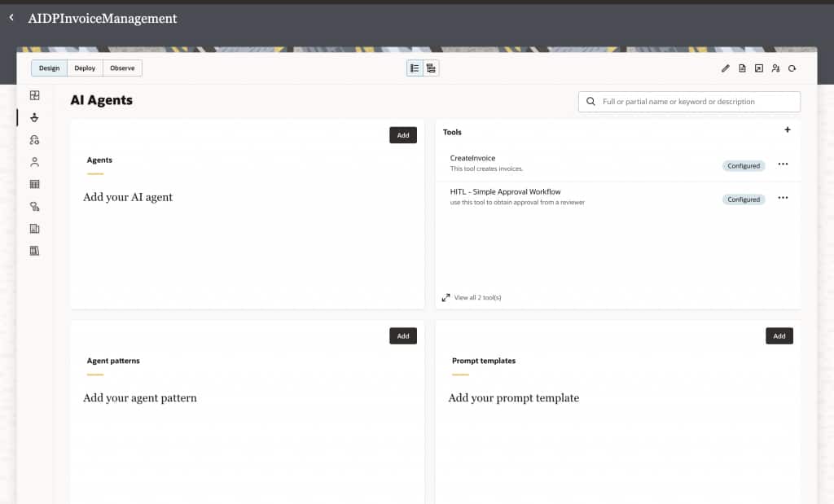This screenshot has width=834, height=504.
Task: Add a tool with the plus icon
Action: click(788, 129)
